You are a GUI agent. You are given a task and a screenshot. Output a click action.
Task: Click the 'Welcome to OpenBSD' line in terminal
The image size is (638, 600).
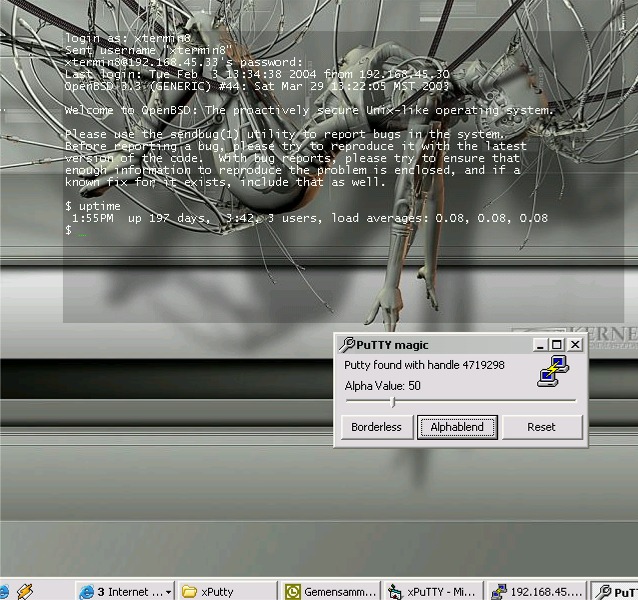(309, 110)
